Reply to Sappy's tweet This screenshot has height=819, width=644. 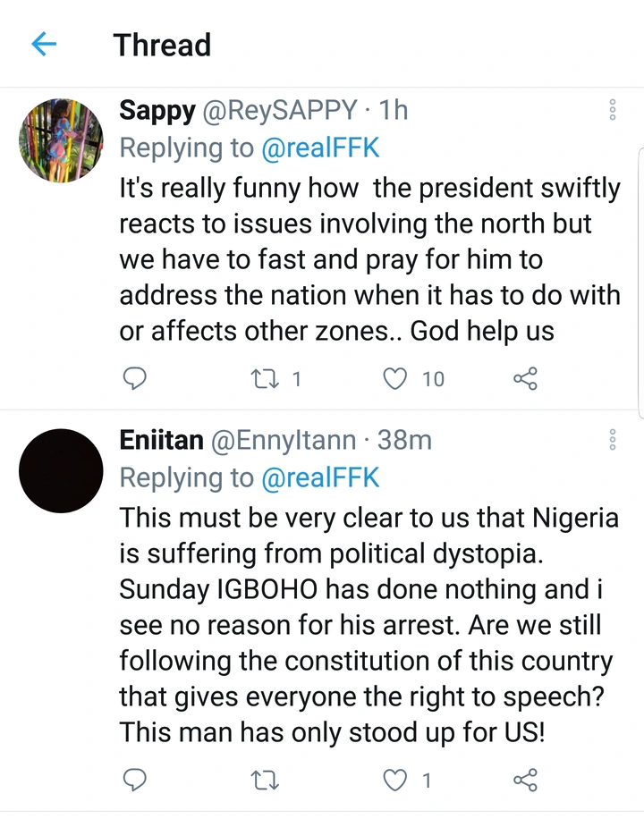pos(134,379)
